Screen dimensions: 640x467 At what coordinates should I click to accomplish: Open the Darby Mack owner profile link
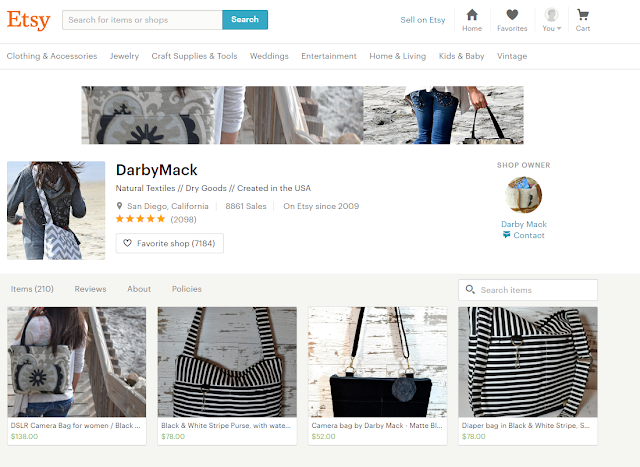[524, 224]
